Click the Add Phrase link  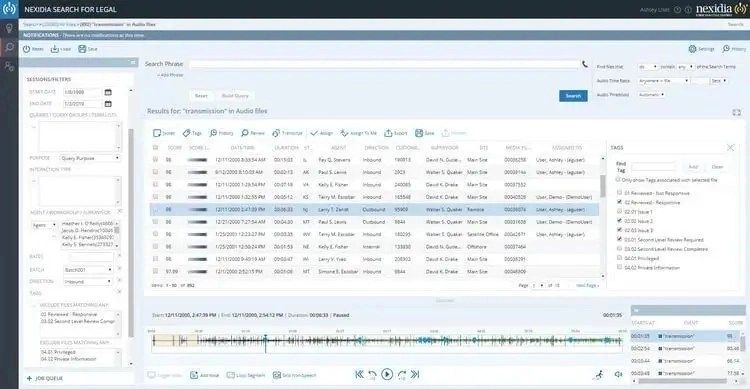(x=170, y=75)
